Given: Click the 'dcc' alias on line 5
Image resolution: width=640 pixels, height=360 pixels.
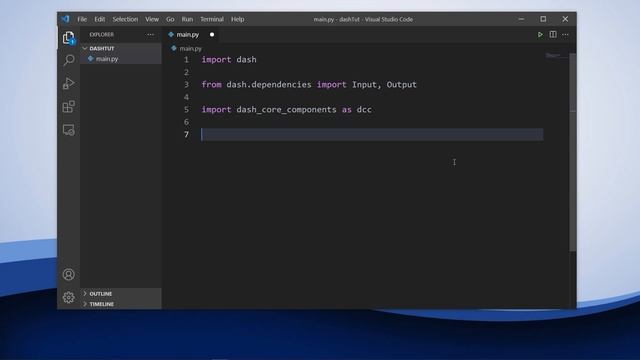Looking at the screenshot, I should (364, 109).
